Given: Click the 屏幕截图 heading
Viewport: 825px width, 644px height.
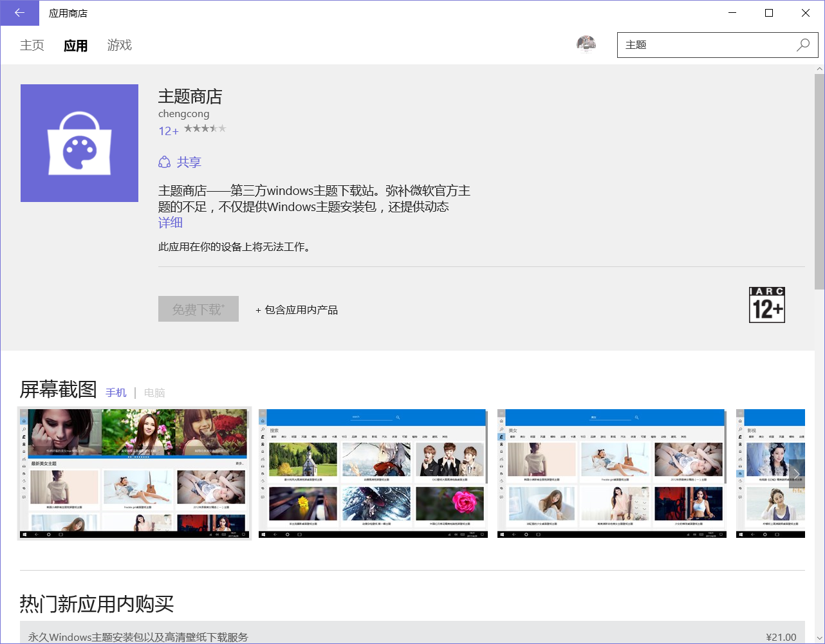Looking at the screenshot, I should click(59, 389).
